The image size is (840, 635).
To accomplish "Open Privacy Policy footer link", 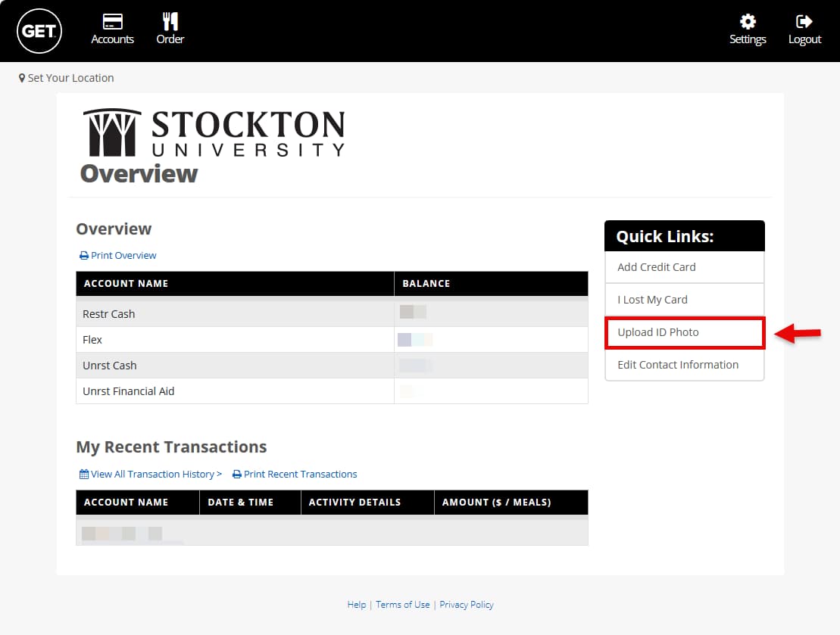I will [x=467, y=605].
